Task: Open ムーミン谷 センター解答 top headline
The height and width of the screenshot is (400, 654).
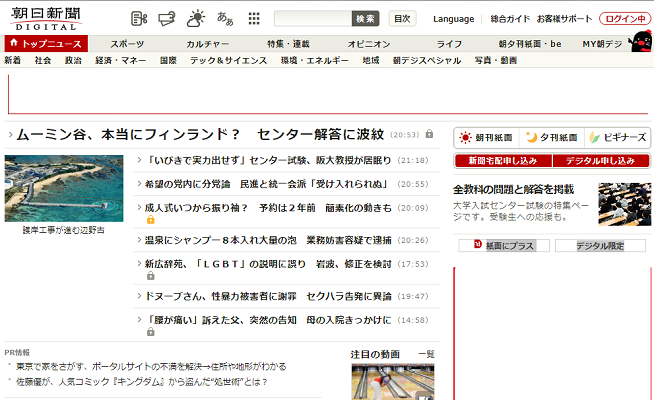Action: [x=200, y=134]
